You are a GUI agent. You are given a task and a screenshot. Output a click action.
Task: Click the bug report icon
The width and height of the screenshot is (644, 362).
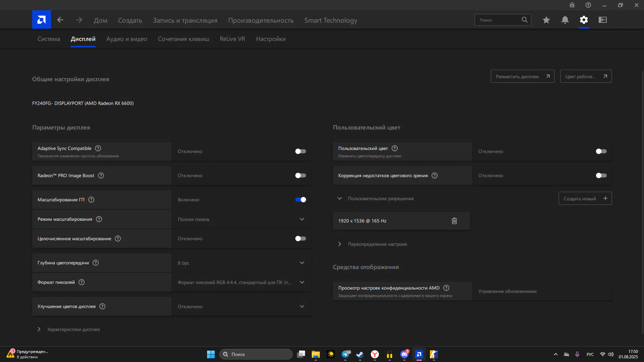click(x=572, y=5)
